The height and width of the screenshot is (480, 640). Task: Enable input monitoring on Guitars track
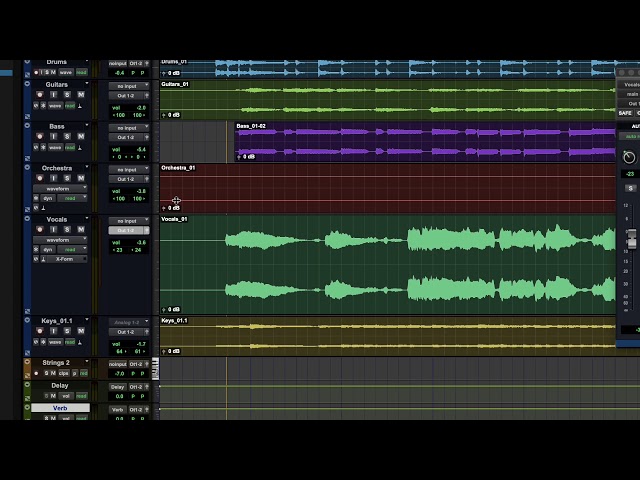[53, 95]
